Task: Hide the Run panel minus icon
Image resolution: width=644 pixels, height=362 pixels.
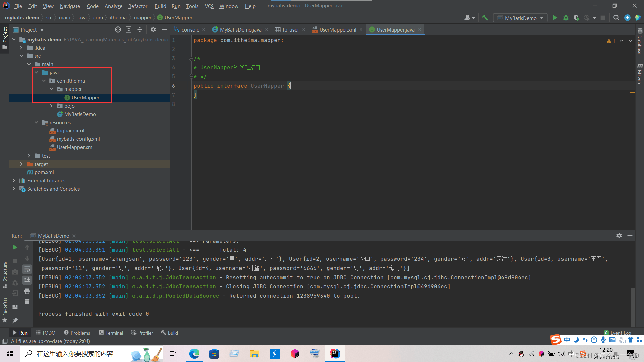Action: 630,236
